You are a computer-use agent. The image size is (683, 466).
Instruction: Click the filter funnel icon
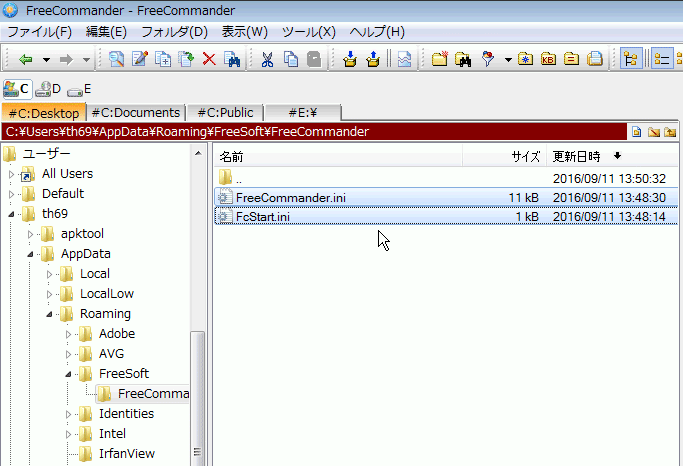coord(488,59)
